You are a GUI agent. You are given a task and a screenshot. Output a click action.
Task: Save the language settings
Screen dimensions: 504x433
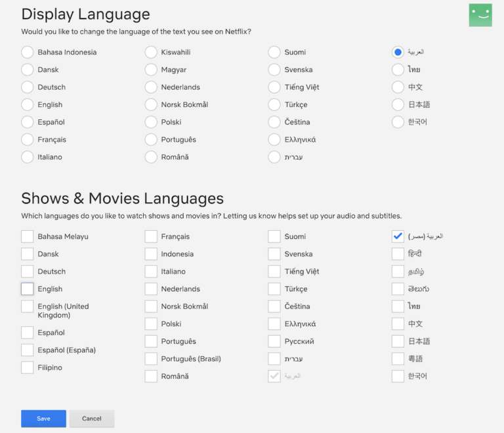[44, 419]
